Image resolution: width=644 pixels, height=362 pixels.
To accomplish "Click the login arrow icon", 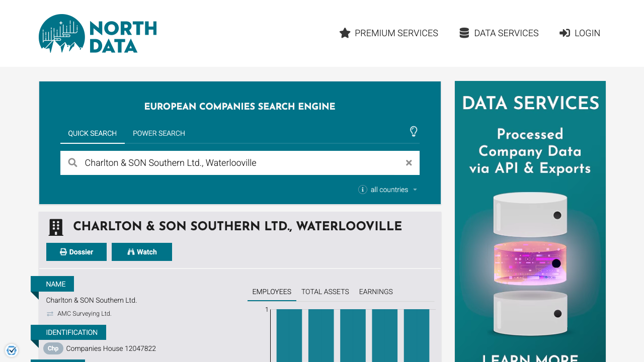I will pyautogui.click(x=564, y=33).
